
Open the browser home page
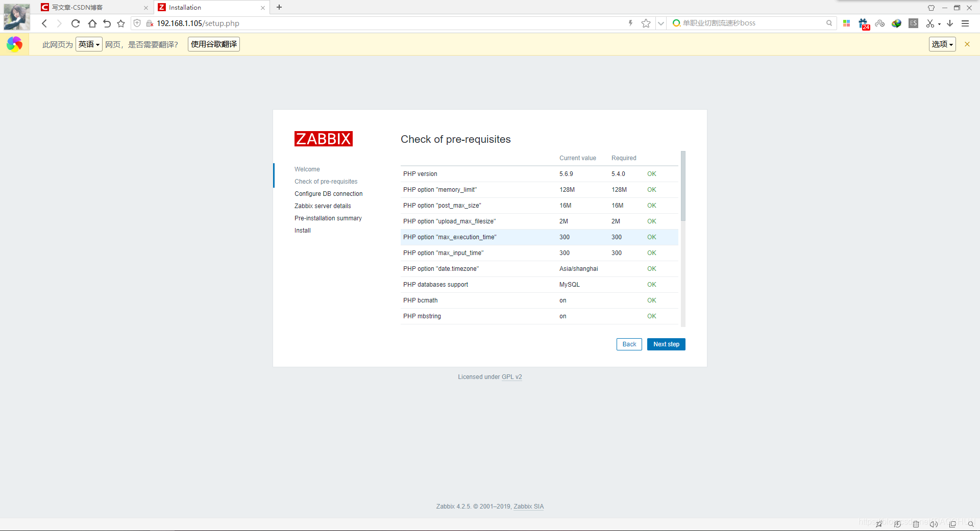(92, 23)
